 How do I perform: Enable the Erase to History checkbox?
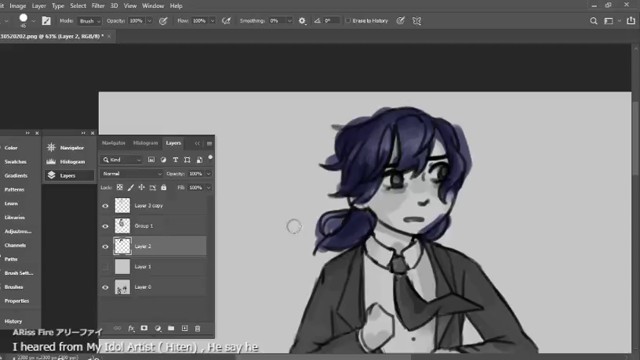348,20
